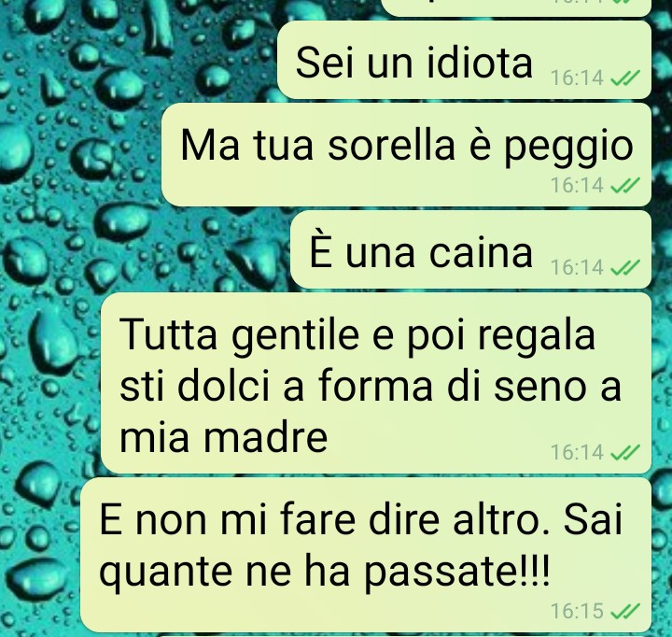
Task: Select the 'Sei un idiota' message text
Action: (x=414, y=63)
